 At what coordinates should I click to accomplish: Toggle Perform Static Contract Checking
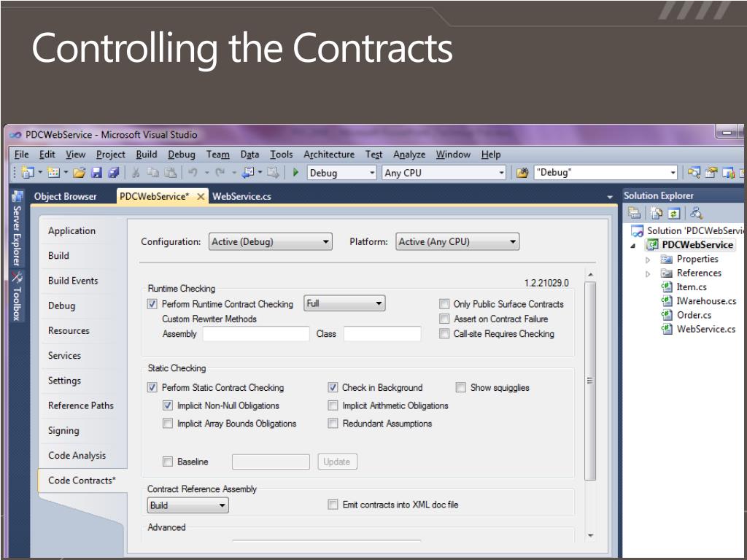(x=152, y=387)
